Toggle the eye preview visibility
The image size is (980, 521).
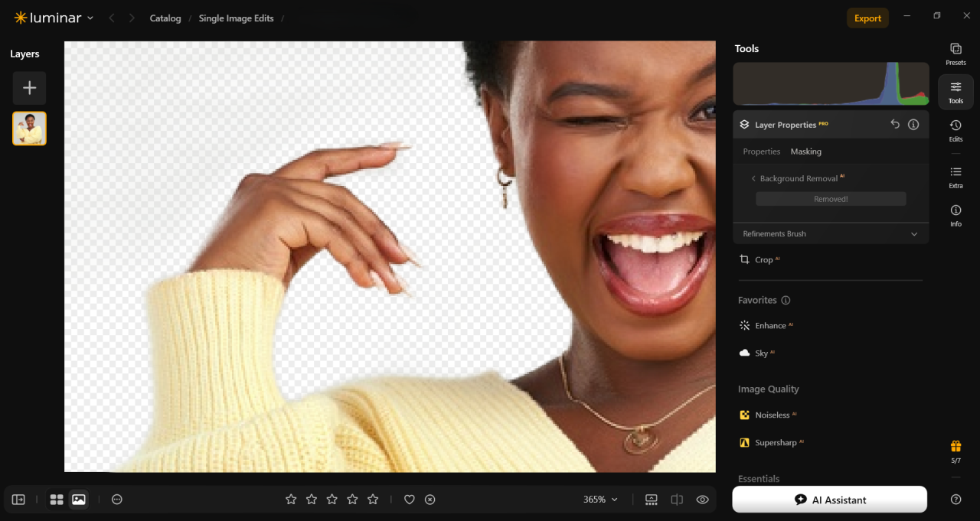[x=702, y=500]
